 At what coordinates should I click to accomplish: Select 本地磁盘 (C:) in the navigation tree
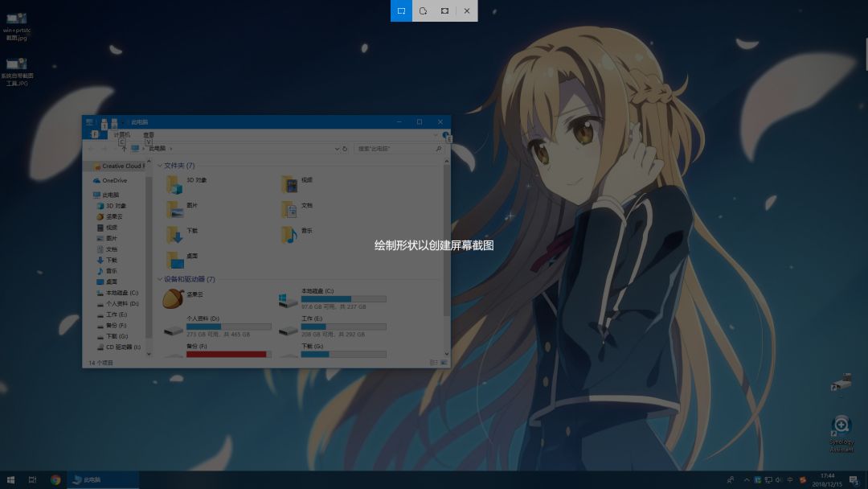pos(117,293)
